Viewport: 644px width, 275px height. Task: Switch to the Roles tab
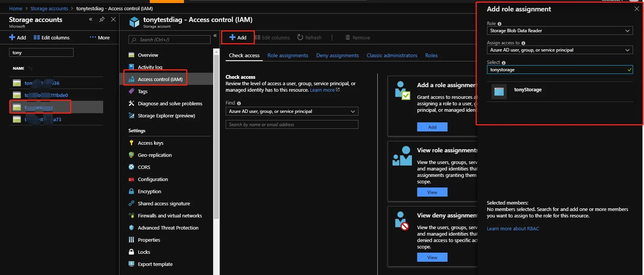[x=432, y=55]
